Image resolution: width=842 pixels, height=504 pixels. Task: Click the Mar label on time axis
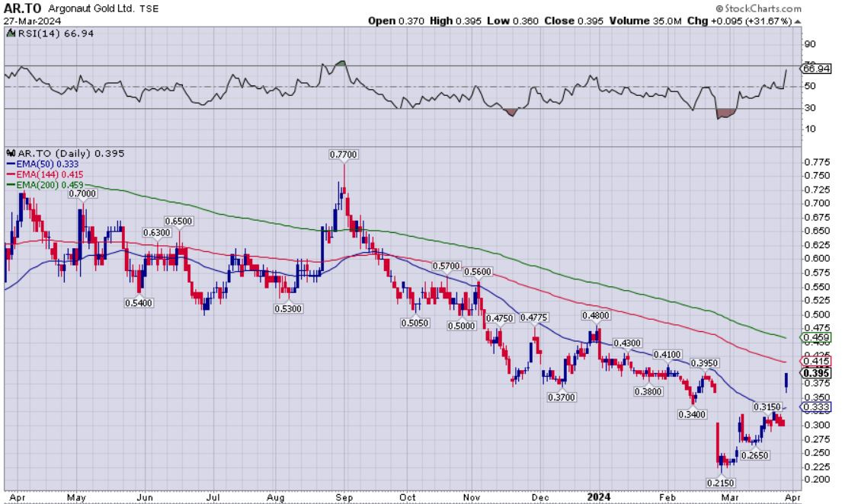coord(730,498)
